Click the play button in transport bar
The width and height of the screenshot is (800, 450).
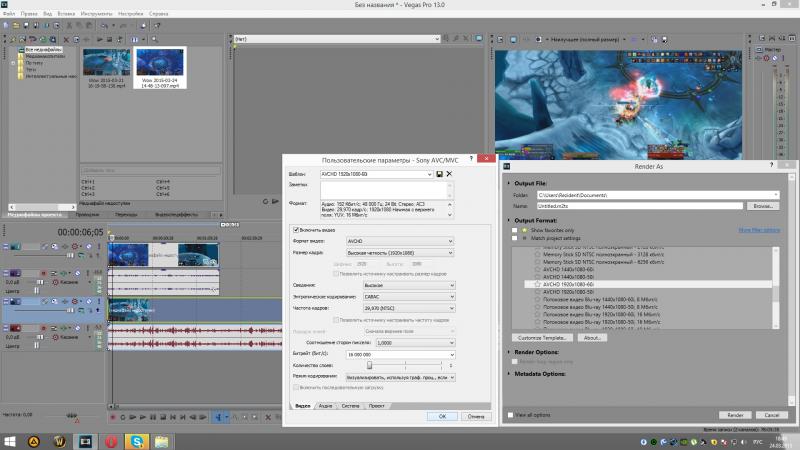pos(143,417)
